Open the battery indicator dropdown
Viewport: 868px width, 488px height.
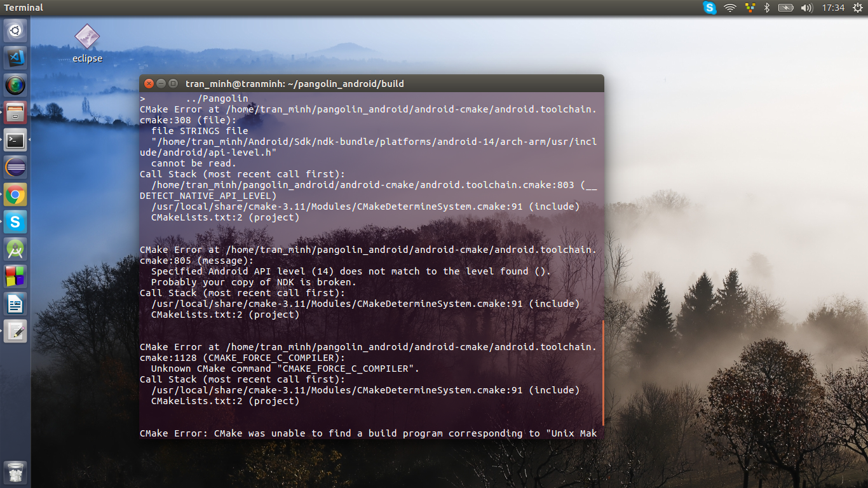pos(786,8)
